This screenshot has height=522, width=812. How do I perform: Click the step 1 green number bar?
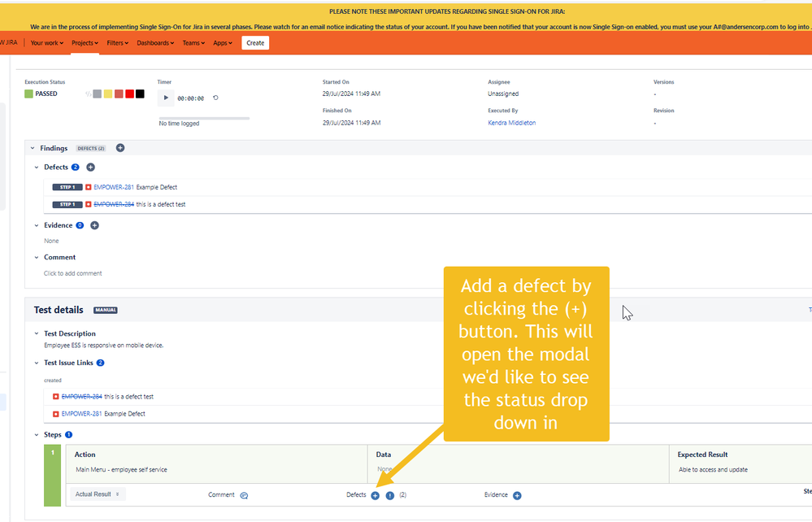click(52, 476)
